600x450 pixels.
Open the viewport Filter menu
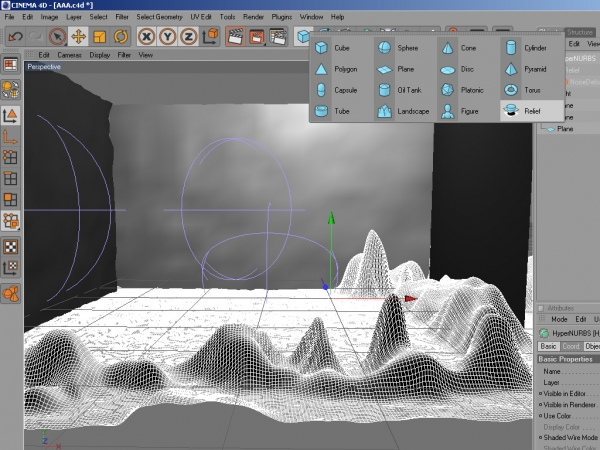point(124,55)
